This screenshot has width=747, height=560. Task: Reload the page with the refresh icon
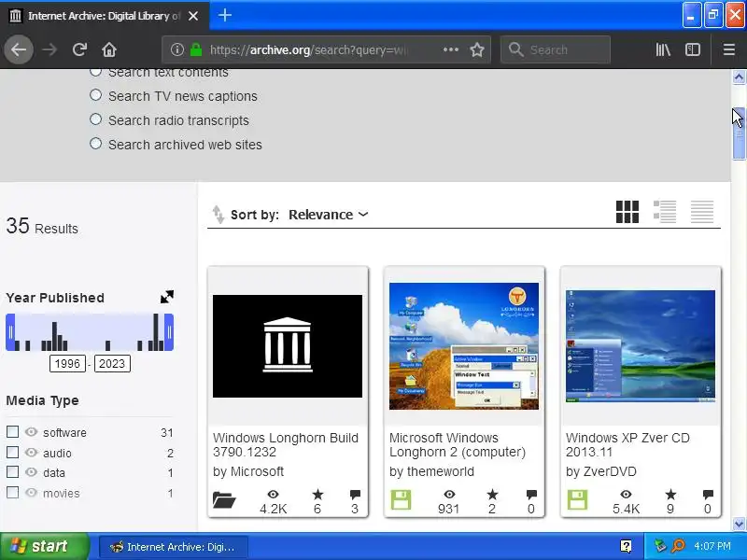[79, 49]
